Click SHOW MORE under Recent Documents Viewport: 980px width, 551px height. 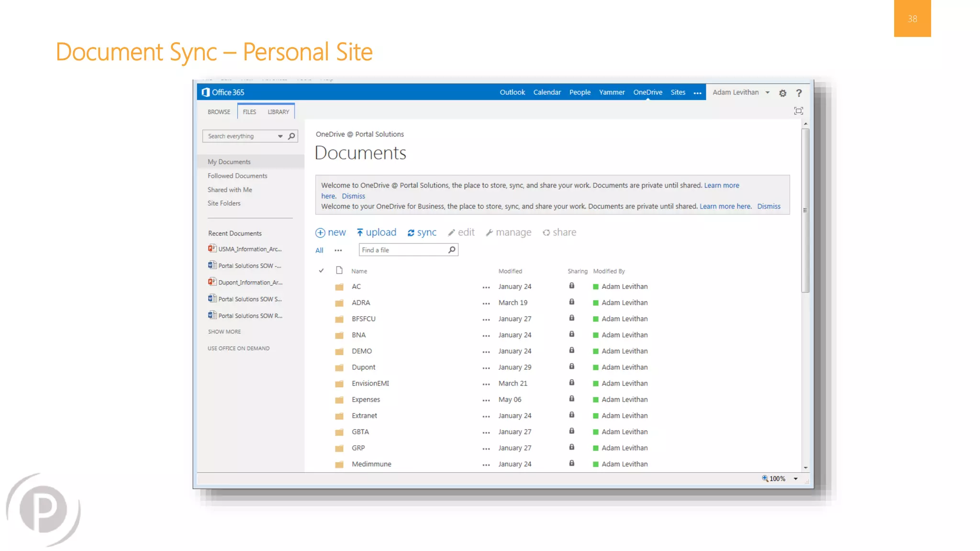[x=224, y=332]
